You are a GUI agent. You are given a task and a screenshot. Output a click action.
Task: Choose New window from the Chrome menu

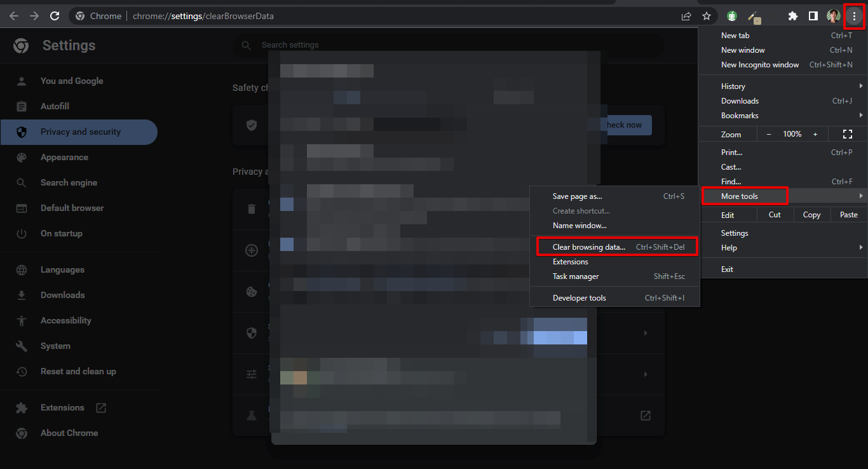coord(783,50)
